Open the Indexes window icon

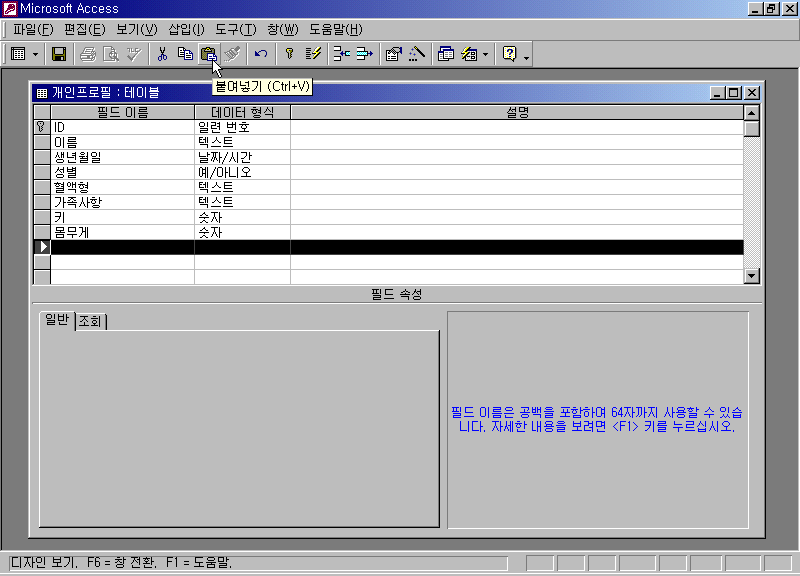pyautogui.click(x=313, y=54)
